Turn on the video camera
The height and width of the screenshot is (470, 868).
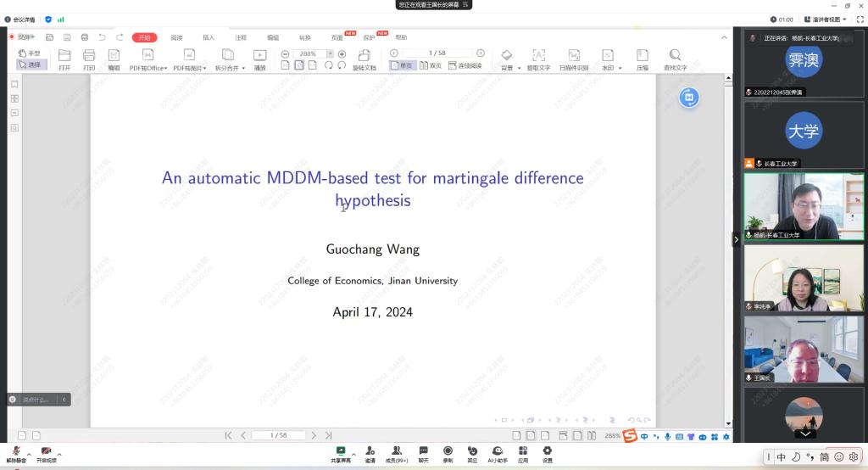[x=46, y=451]
